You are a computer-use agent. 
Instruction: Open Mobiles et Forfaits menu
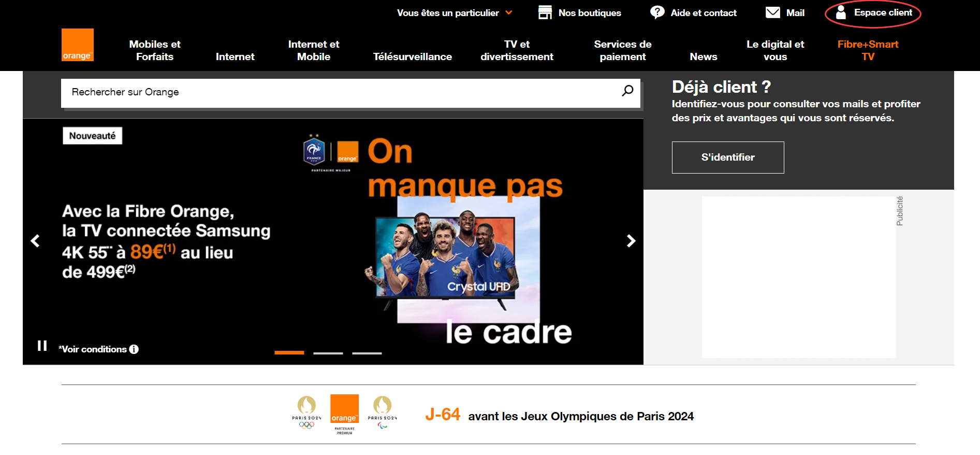155,50
